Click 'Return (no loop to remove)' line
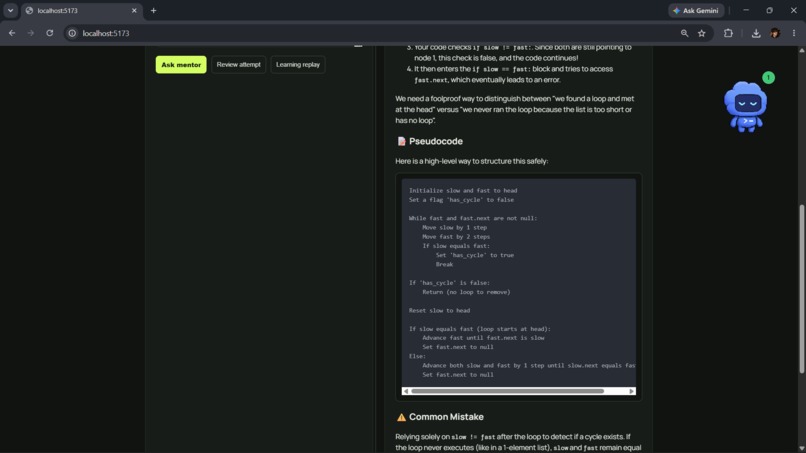The height and width of the screenshot is (453, 806). pos(466,292)
